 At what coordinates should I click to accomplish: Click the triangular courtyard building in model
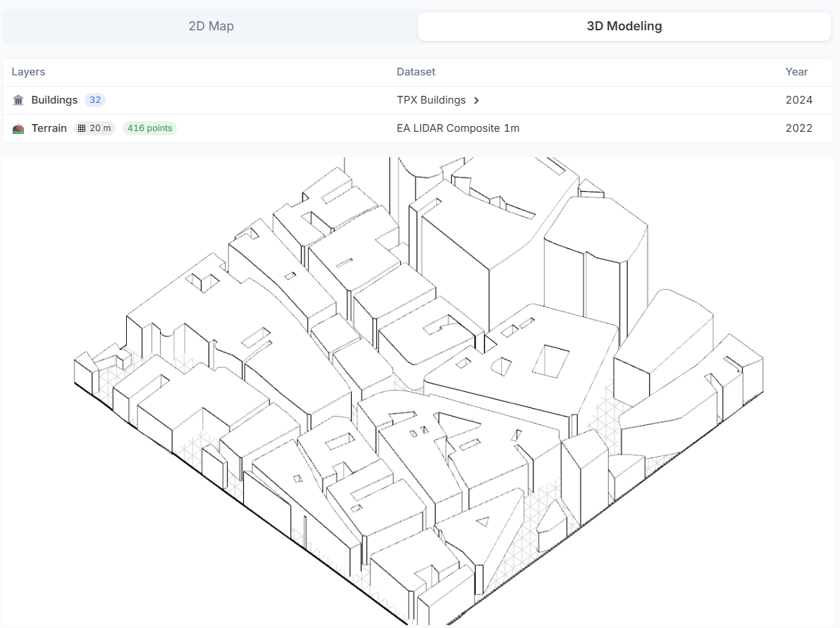coord(482,531)
